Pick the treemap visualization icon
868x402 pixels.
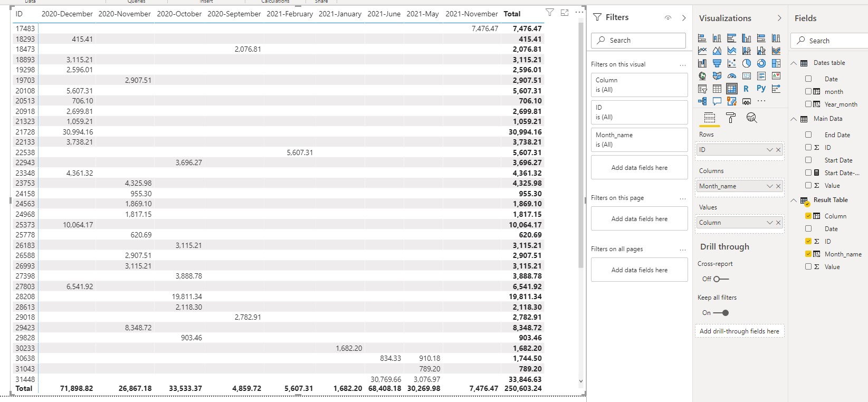click(x=776, y=63)
